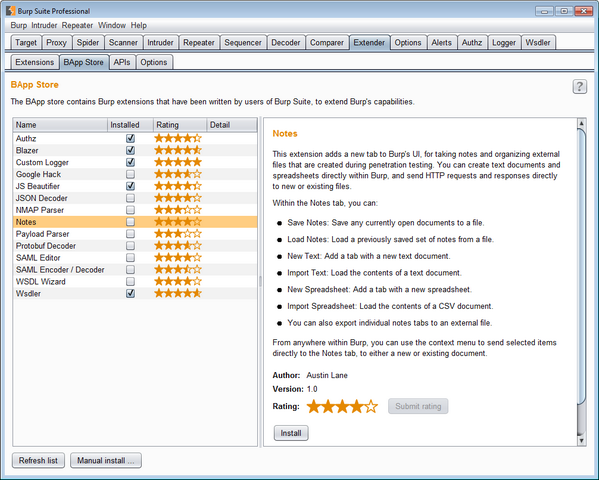599x480 pixels.
Task: Uncheck the Wsdler installed checkbox
Action: click(130, 294)
